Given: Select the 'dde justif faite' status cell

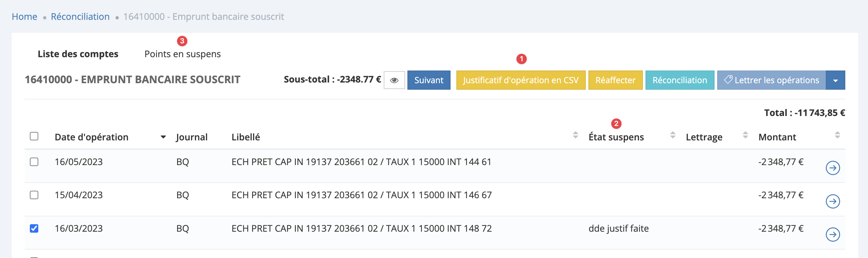Looking at the screenshot, I should (x=618, y=229).
